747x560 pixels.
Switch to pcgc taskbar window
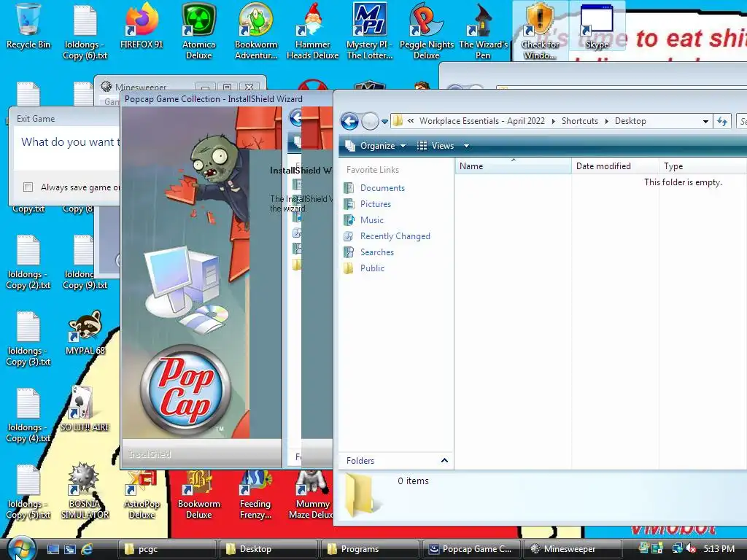point(167,549)
